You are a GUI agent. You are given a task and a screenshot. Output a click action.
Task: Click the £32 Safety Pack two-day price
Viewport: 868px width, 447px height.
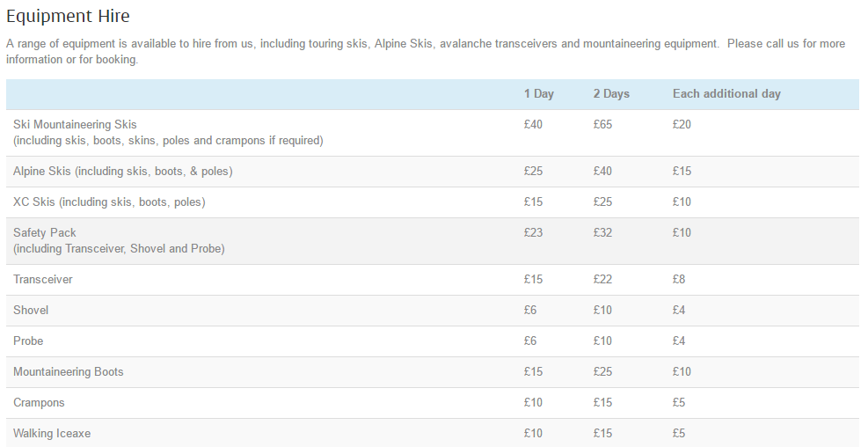pyautogui.click(x=602, y=233)
